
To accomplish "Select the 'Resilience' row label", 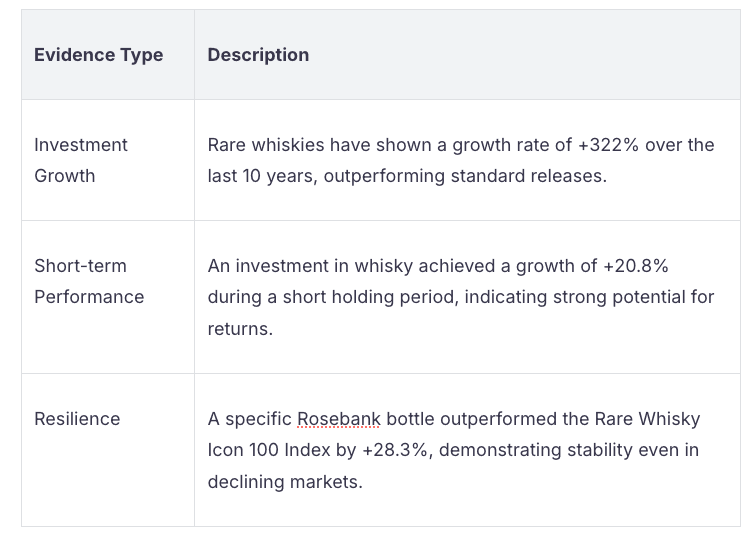I will [x=77, y=419].
